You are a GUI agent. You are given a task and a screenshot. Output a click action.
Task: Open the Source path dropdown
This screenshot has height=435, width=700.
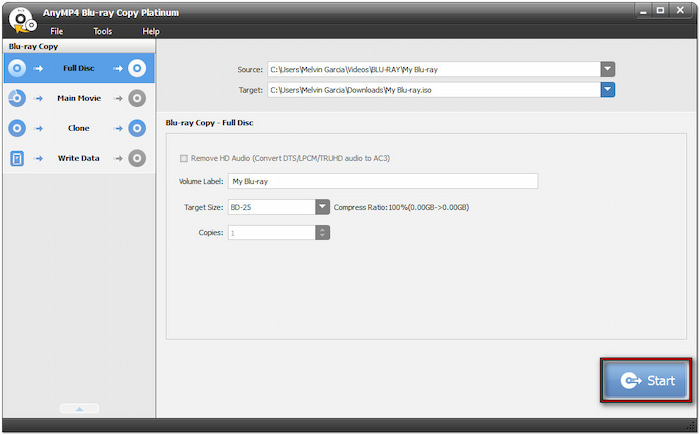pos(607,69)
